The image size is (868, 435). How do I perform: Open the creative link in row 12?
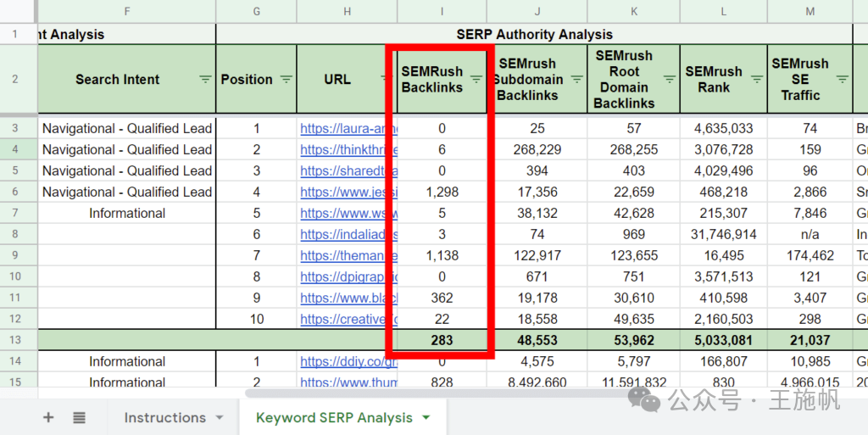[x=348, y=320]
